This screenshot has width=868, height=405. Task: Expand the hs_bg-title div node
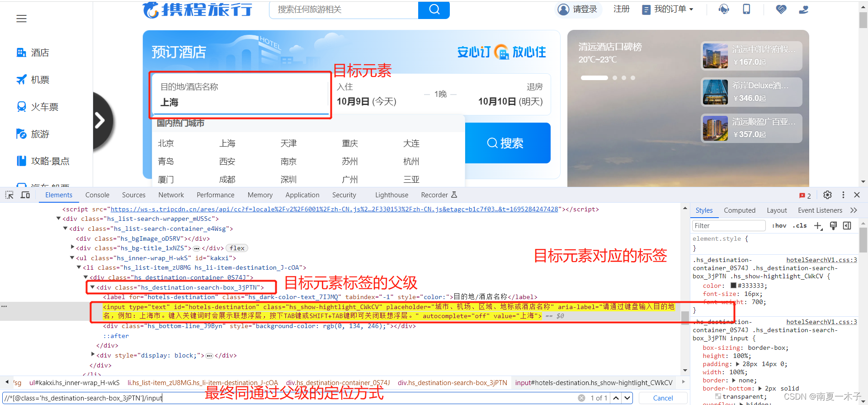click(72, 248)
